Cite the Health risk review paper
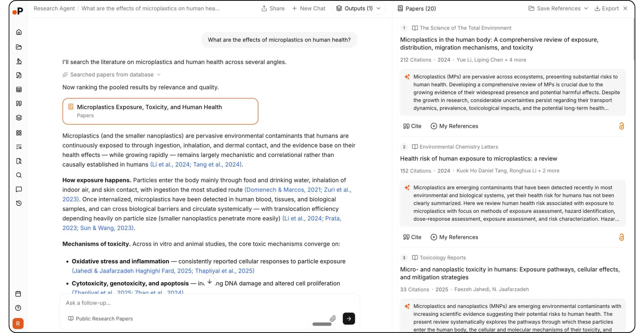644x333 pixels. click(412, 237)
